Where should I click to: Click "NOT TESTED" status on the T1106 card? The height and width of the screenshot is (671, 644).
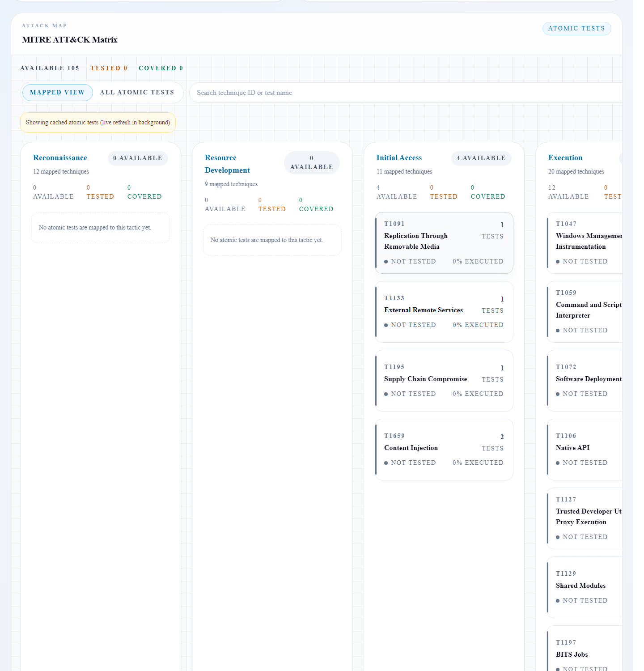(x=582, y=463)
